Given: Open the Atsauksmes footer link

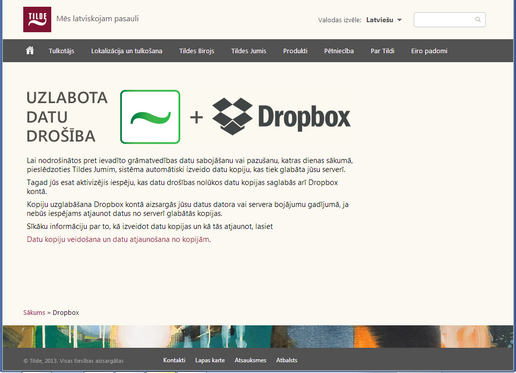Looking at the screenshot, I should 250,360.
